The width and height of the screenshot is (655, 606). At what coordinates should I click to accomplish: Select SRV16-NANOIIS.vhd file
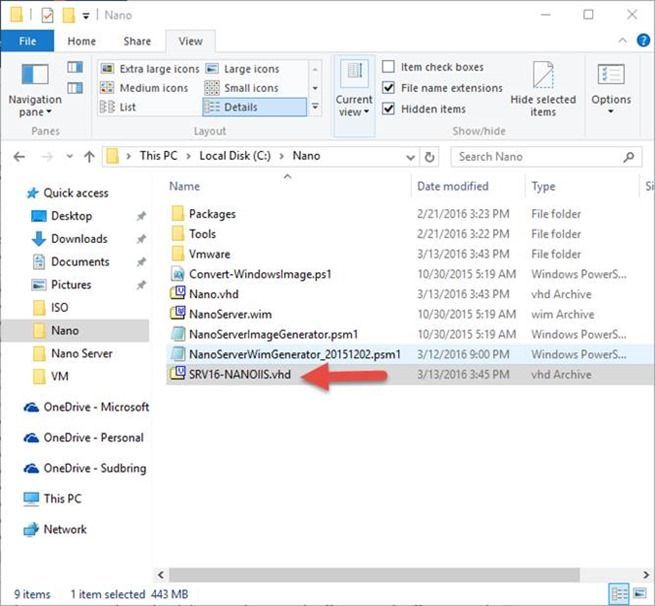[231, 374]
